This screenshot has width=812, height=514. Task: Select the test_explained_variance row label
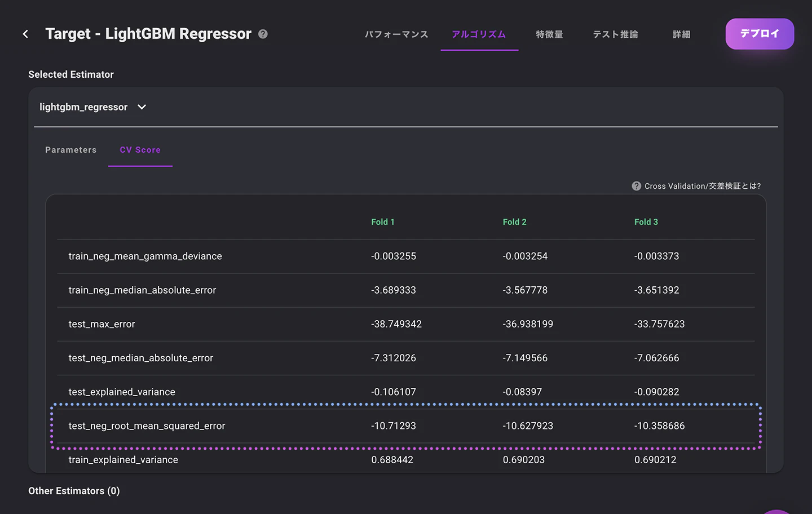click(122, 392)
